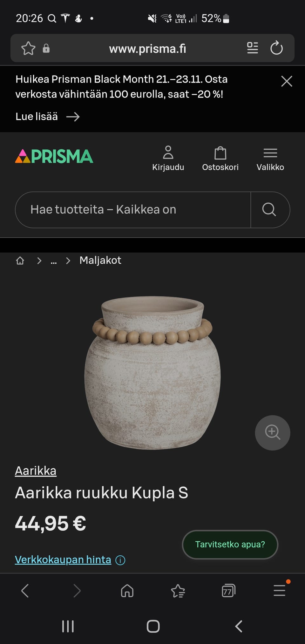
Task: Select Maljakot in the breadcrumb
Action: [100, 260]
